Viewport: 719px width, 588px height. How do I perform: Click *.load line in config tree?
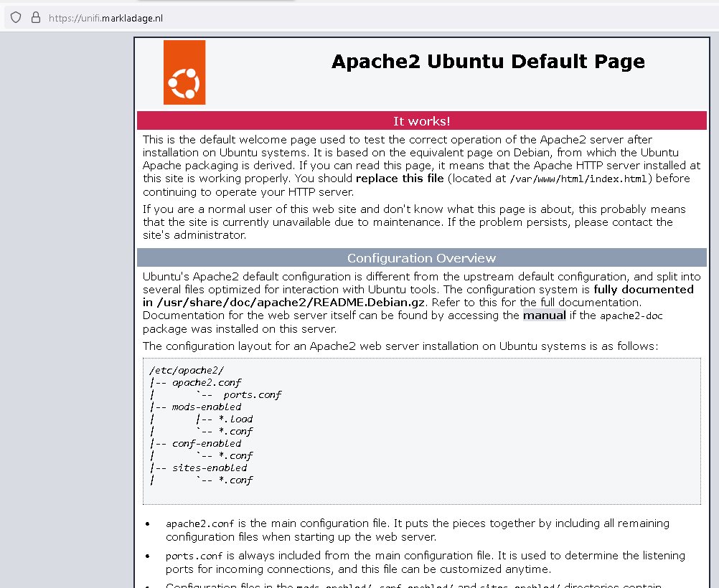[235, 419]
